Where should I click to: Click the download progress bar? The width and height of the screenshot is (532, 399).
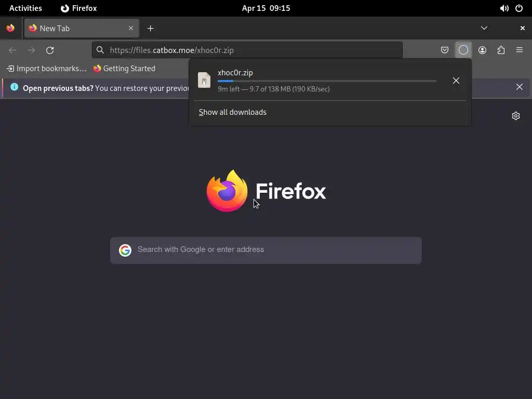pos(327,81)
